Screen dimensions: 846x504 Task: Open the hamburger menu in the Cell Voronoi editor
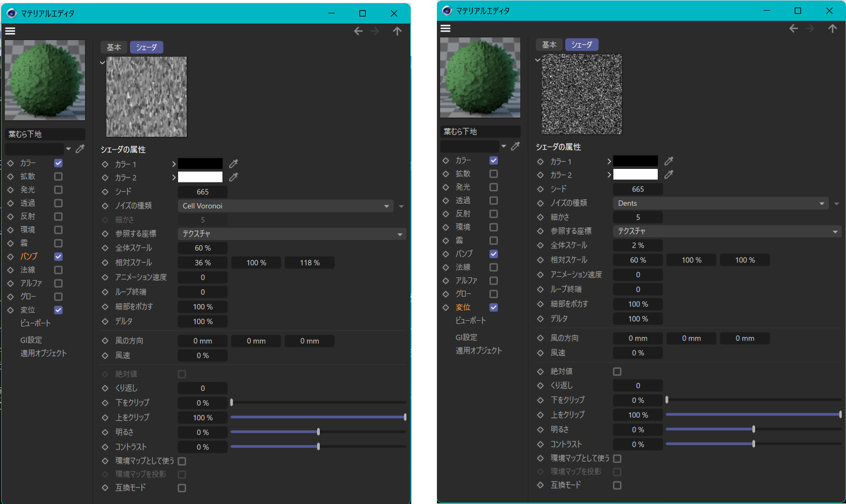click(x=10, y=31)
